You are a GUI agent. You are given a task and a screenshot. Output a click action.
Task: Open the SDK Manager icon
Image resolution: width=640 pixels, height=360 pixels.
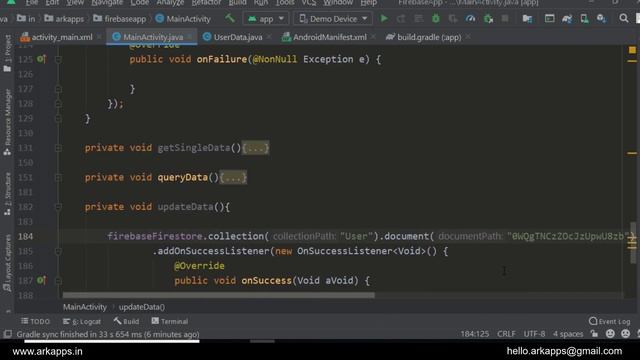coord(602,18)
